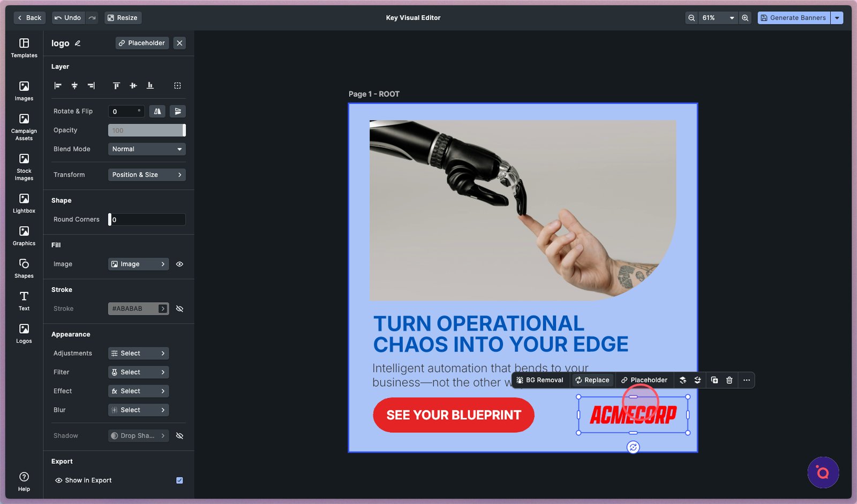Open more options in floating toolbar
857x504 pixels.
pyautogui.click(x=747, y=380)
